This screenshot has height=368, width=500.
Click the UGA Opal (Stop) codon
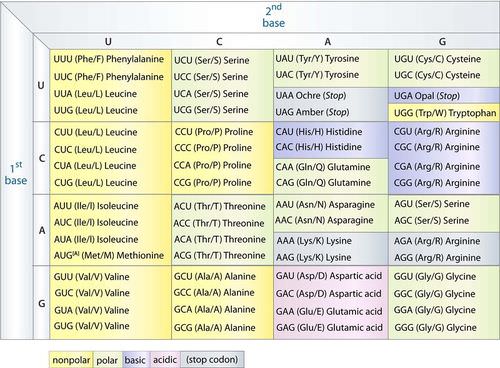pyautogui.click(x=427, y=96)
